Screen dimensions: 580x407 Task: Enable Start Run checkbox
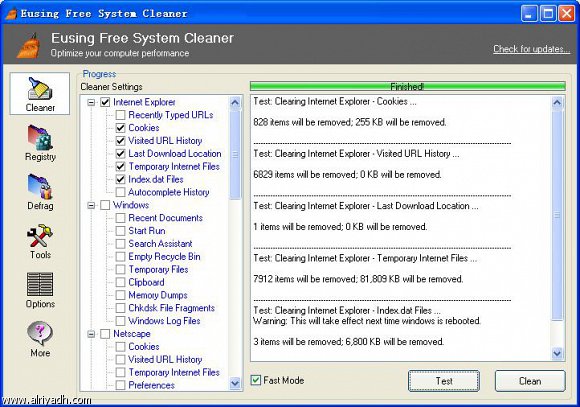pos(120,231)
